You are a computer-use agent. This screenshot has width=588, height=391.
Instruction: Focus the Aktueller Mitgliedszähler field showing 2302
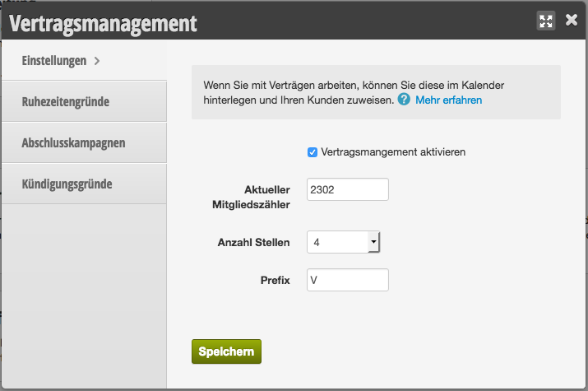point(348,189)
